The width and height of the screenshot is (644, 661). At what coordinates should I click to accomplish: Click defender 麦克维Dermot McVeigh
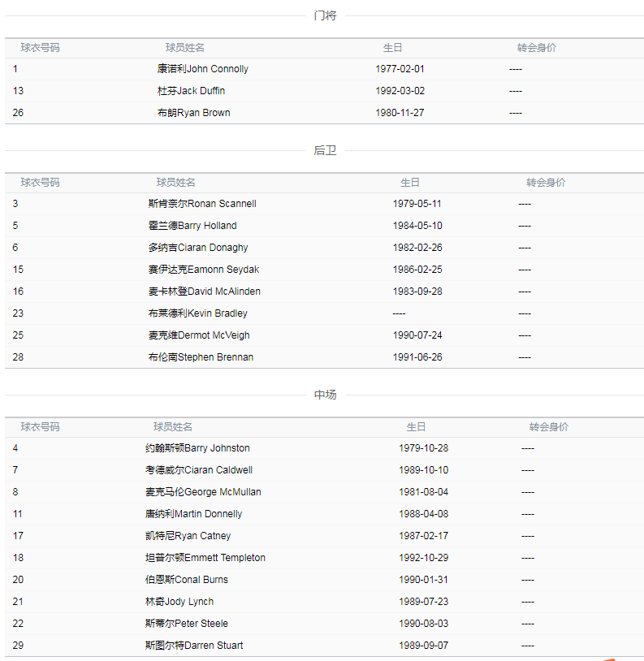pyautogui.click(x=199, y=335)
